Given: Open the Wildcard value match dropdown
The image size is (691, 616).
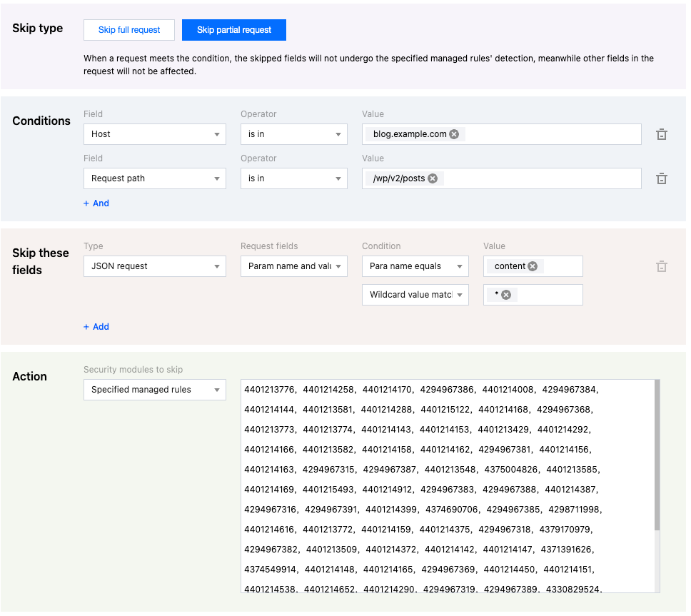Looking at the screenshot, I should click(415, 295).
